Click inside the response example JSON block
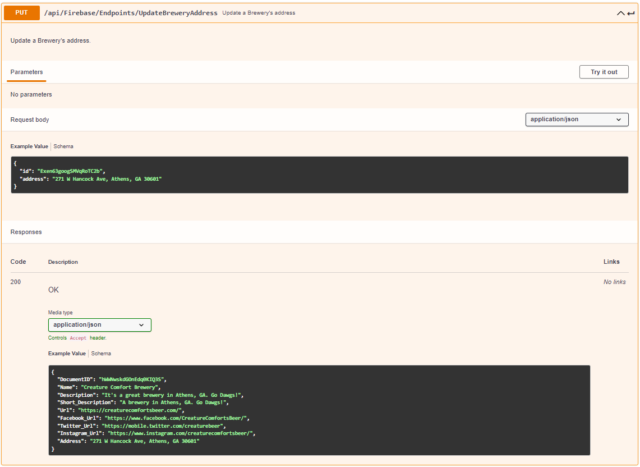640x467 pixels. pyautogui.click(x=320, y=409)
